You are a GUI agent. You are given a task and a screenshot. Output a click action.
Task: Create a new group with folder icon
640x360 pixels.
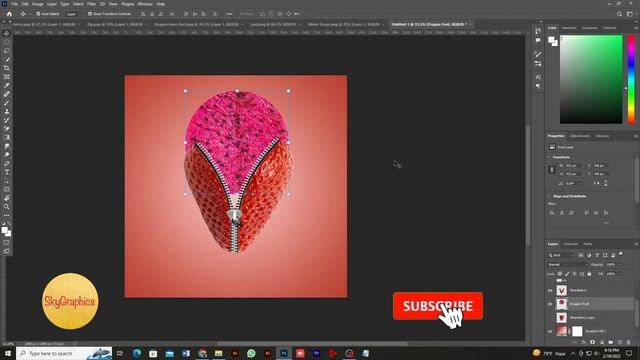[x=611, y=342]
